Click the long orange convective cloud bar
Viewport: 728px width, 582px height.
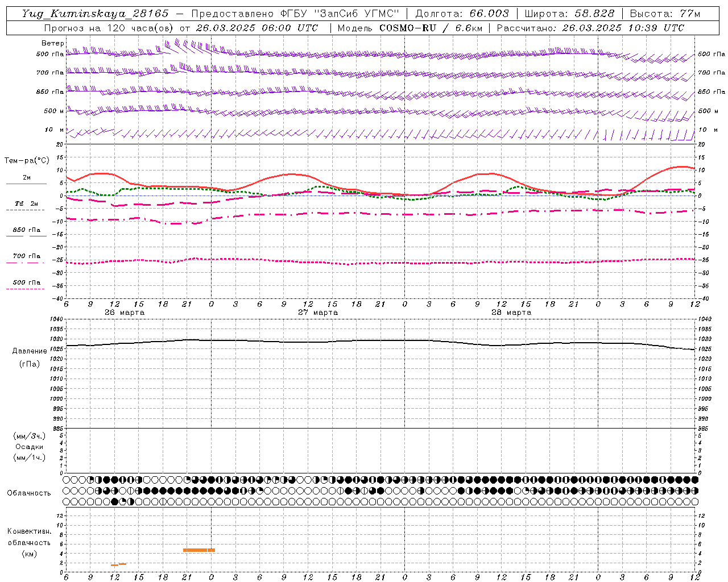point(199,550)
